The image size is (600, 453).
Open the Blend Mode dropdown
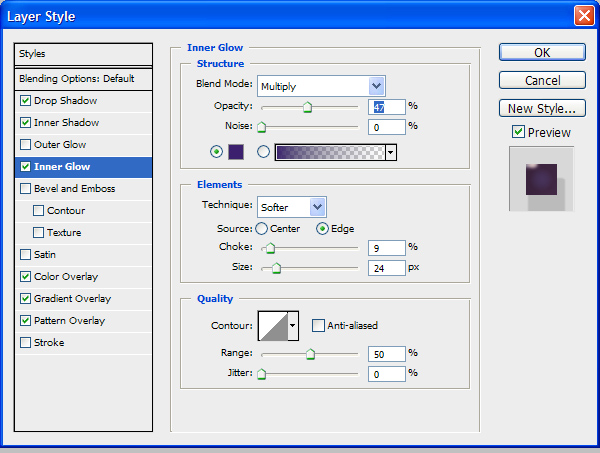pyautogui.click(x=321, y=86)
